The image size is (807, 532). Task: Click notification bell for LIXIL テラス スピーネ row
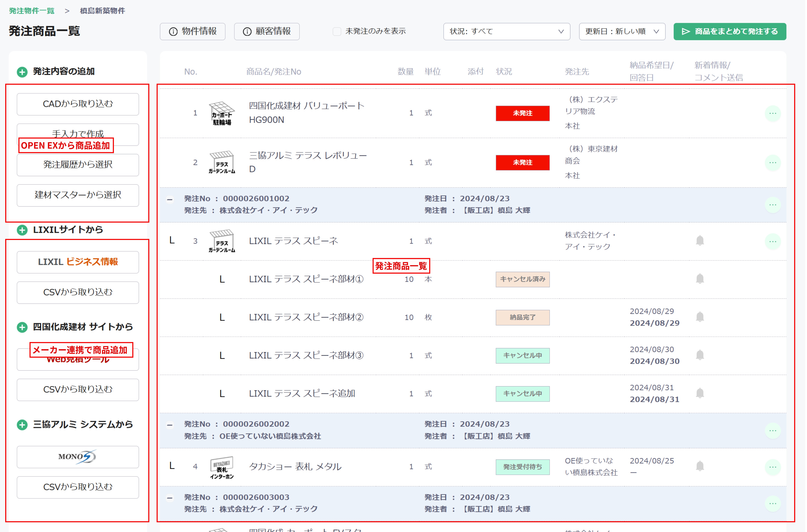click(700, 240)
